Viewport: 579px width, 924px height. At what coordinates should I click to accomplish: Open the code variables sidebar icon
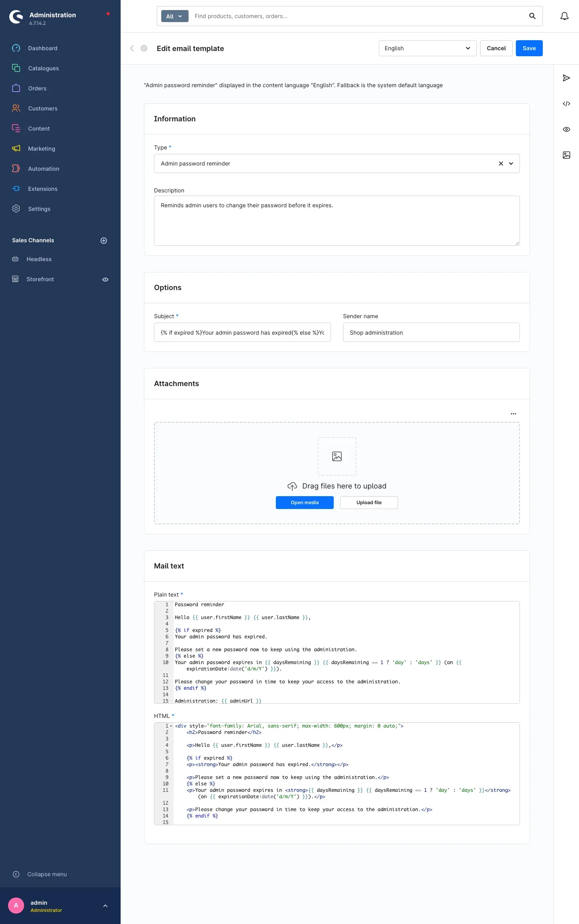(x=566, y=104)
